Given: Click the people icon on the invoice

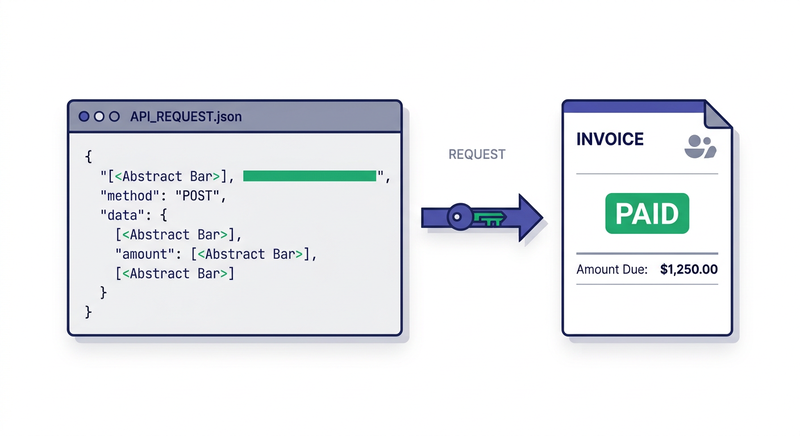Looking at the screenshot, I should (700, 146).
